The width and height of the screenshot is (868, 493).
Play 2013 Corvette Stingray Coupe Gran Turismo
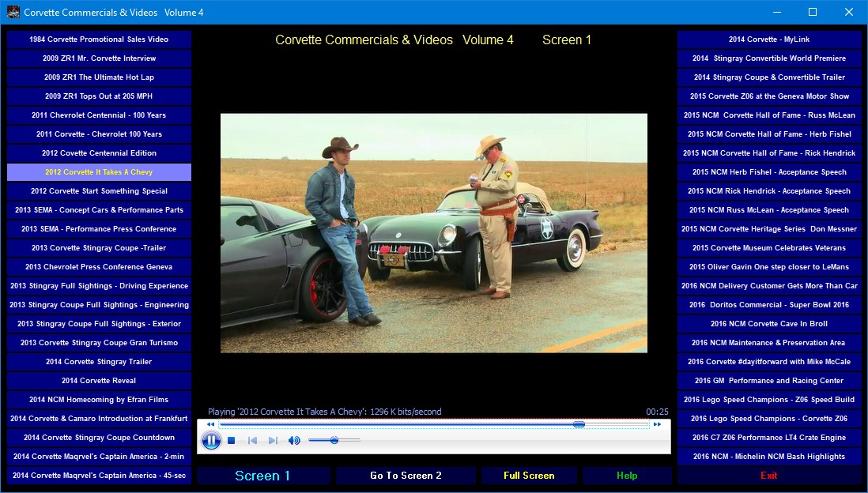[x=99, y=343]
